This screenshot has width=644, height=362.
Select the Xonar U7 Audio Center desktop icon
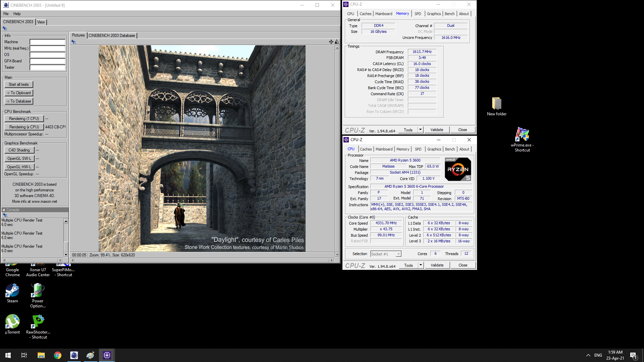pyautogui.click(x=38, y=271)
